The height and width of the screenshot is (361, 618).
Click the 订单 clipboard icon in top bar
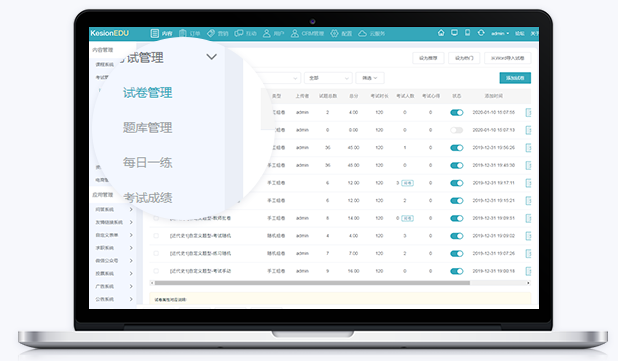tap(182, 33)
